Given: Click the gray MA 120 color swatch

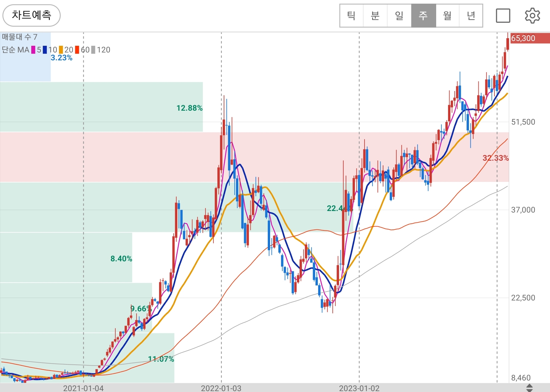Looking at the screenshot, I should [x=93, y=50].
